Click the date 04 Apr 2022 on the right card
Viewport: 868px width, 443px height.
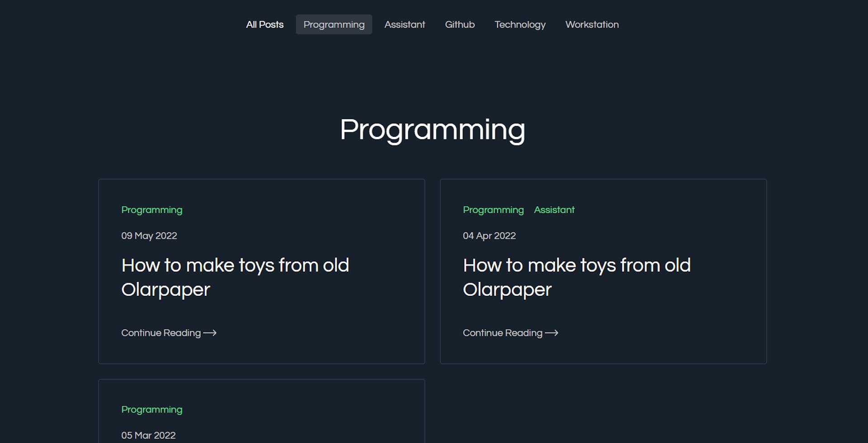click(x=490, y=235)
